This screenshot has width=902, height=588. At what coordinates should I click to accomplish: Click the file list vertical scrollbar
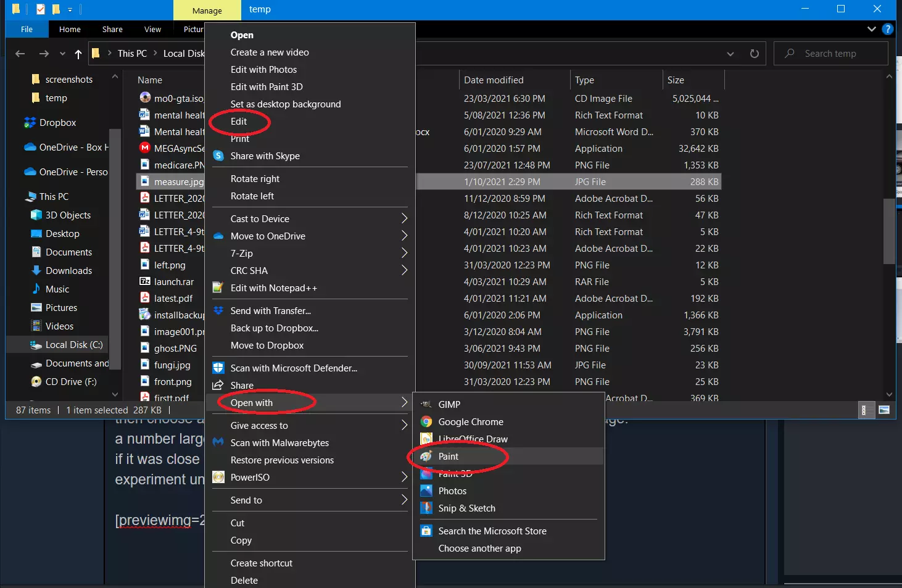point(889,231)
